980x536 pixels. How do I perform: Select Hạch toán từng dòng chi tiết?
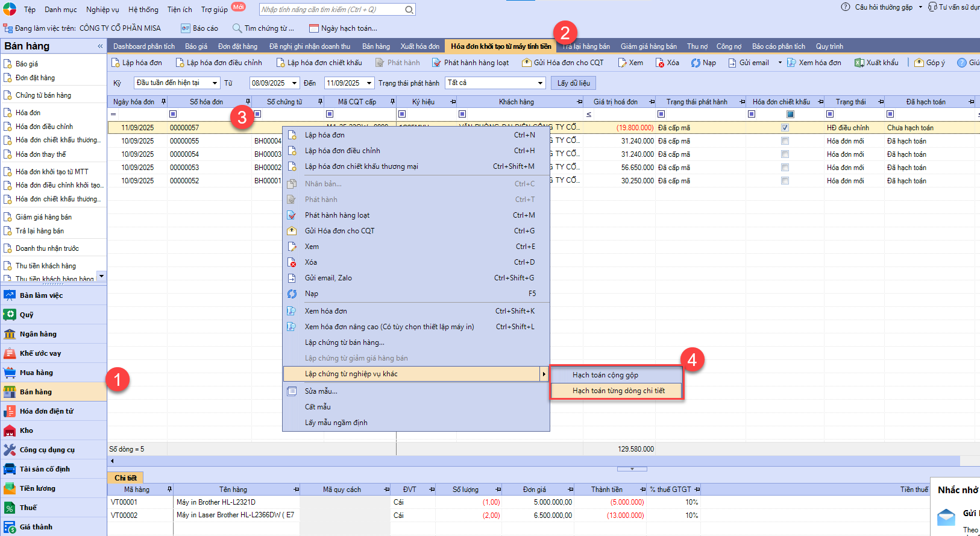618,391
